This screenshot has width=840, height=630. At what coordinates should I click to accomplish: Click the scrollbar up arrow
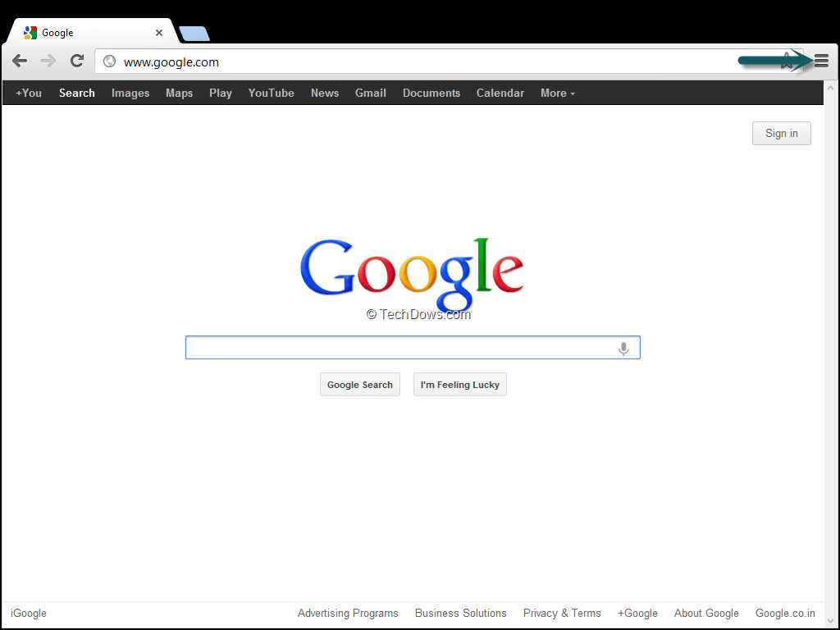pos(831,87)
